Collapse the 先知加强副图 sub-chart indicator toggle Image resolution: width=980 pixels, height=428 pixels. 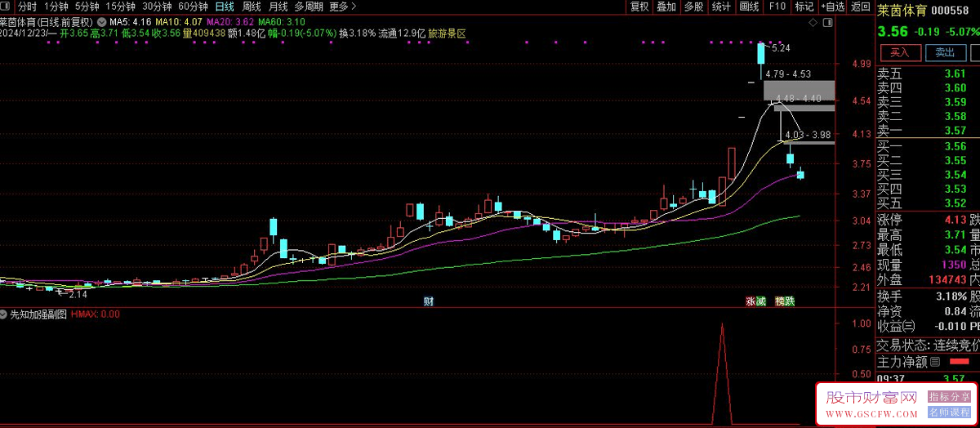click(x=5, y=314)
